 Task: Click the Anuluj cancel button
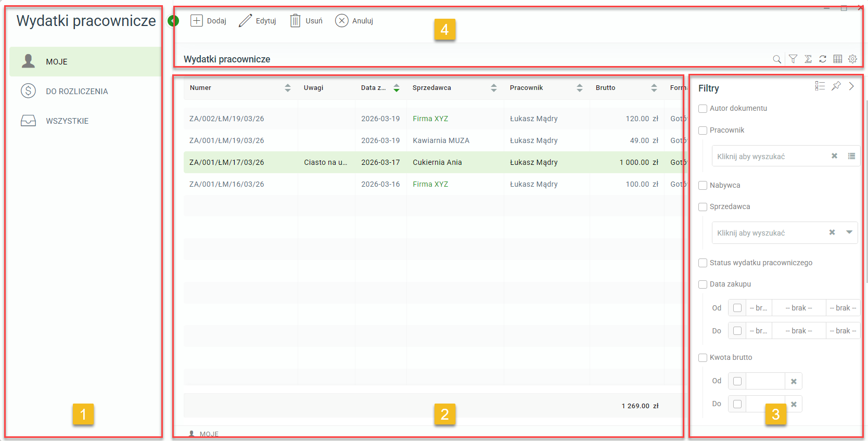(x=354, y=21)
